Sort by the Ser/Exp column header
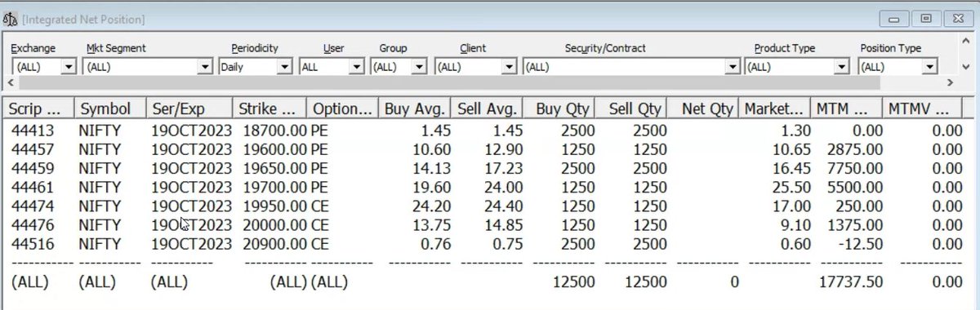The width and height of the screenshot is (980, 310). point(189,108)
